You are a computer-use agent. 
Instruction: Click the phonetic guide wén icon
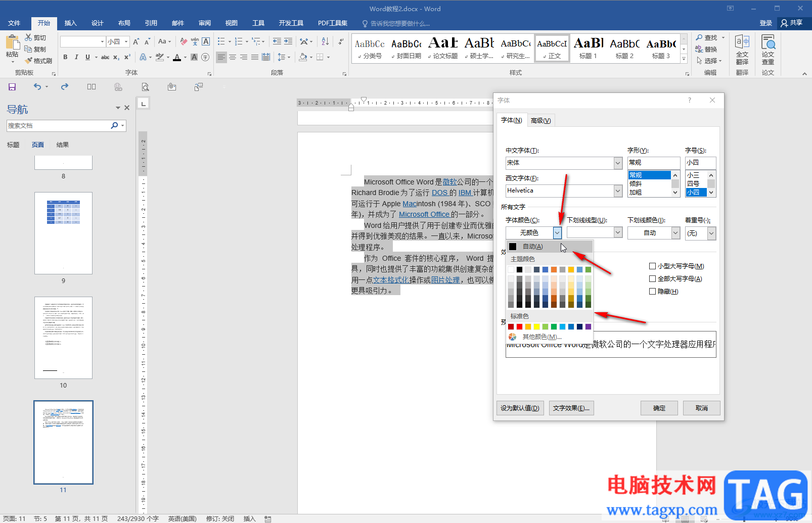[x=195, y=41]
